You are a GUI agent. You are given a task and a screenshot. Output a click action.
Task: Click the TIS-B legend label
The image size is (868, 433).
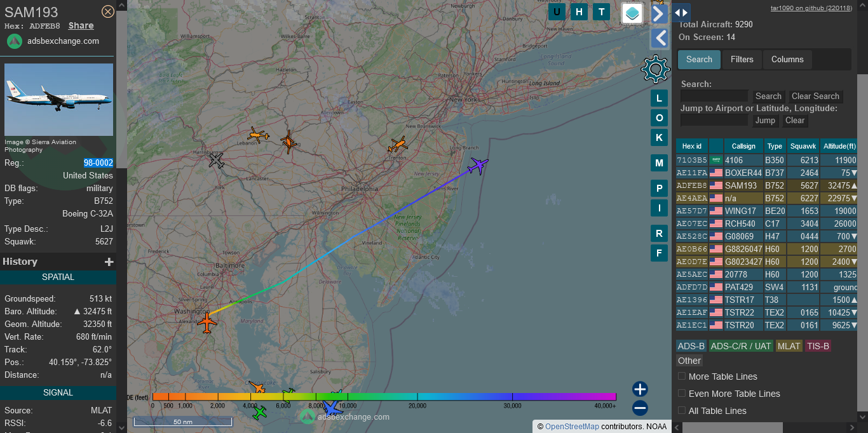[818, 346]
